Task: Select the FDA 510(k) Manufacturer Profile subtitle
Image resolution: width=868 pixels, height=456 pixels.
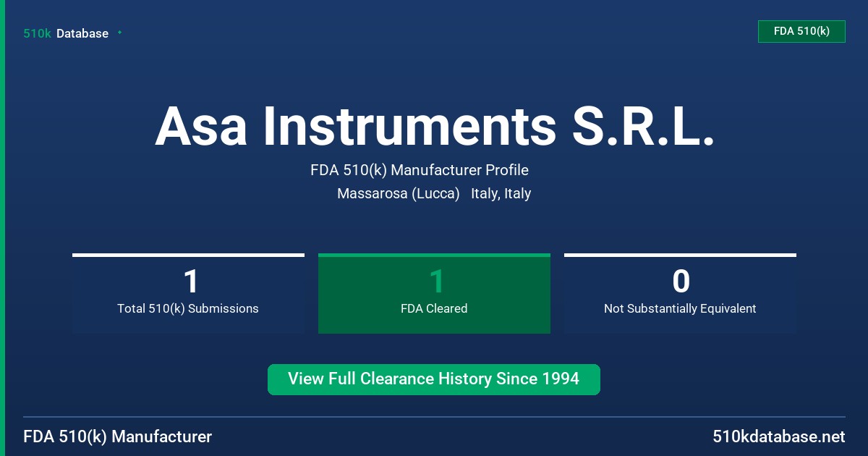Action: 420,170
